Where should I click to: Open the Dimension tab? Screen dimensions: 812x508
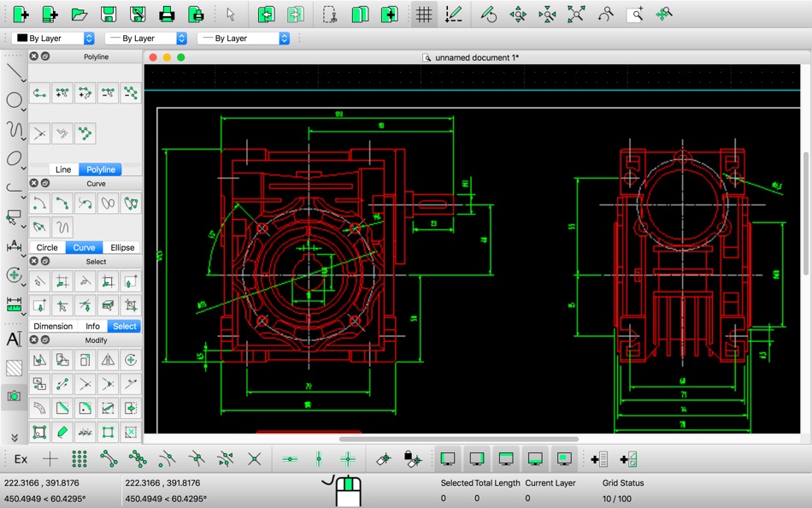[x=53, y=326]
